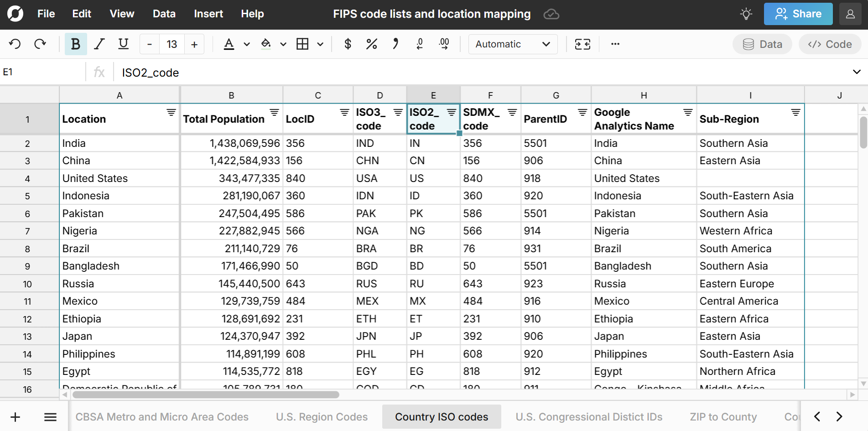Open the user account icon
Screen dimensions: 868x431
click(x=850, y=14)
